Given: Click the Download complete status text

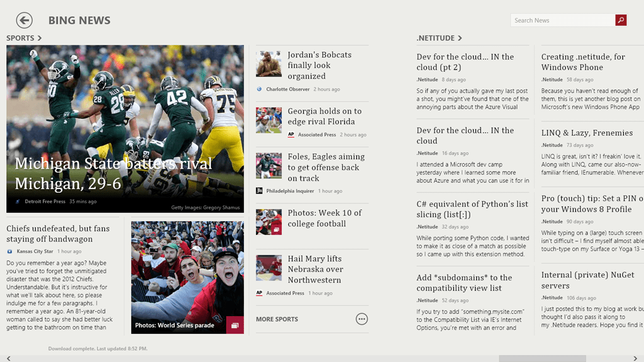Looking at the screenshot, I should click(x=97, y=348).
